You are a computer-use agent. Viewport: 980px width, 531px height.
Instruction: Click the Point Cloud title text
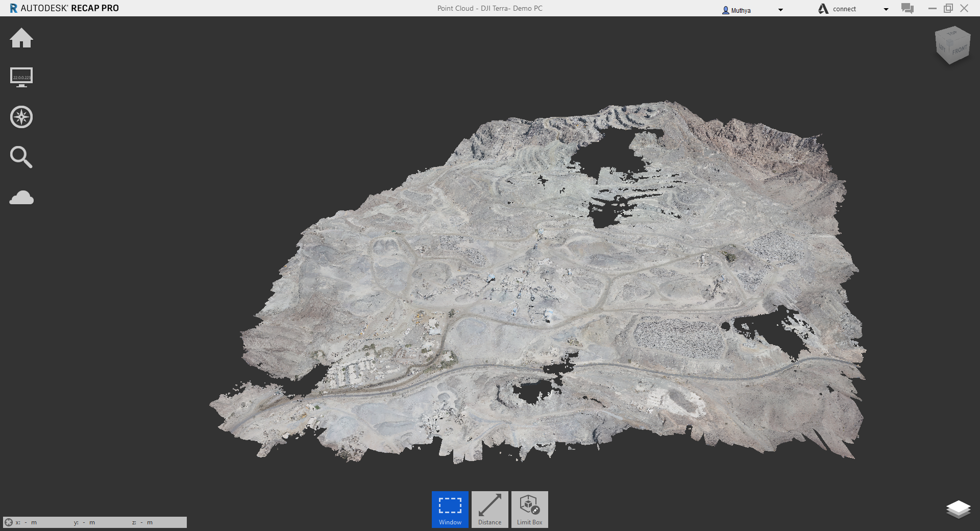[489, 8]
